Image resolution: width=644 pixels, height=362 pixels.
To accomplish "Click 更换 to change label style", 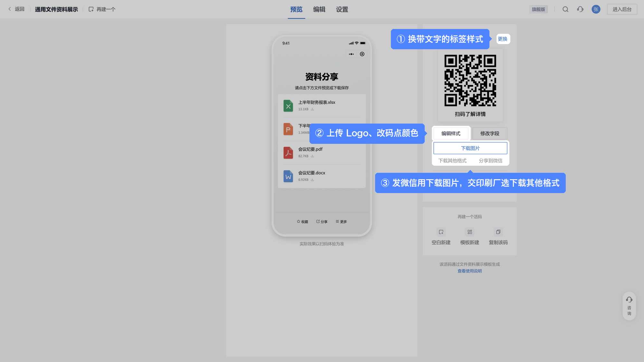I will click(x=503, y=39).
